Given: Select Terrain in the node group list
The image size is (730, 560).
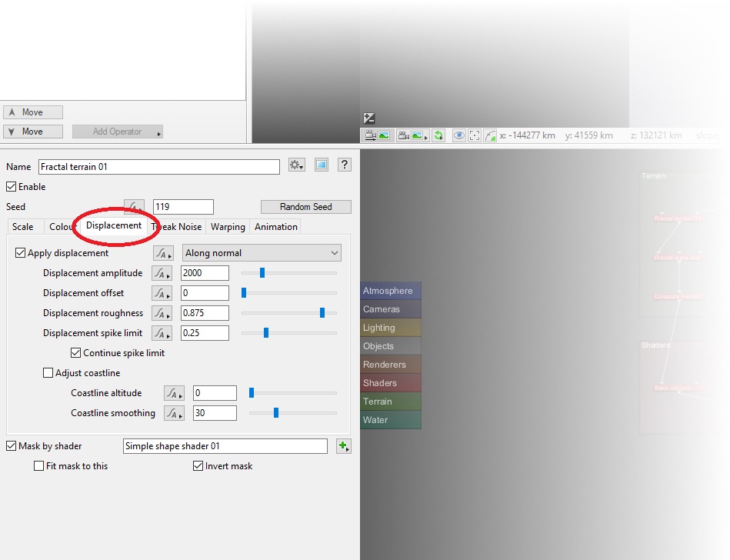Looking at the screenshot, I should click(391, 402).
